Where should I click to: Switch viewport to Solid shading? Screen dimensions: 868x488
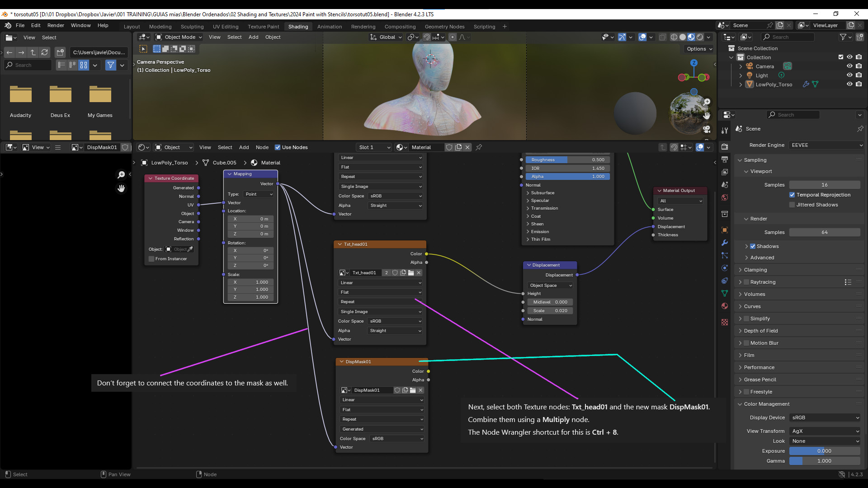pyautogui.click(x=683, y=37)
